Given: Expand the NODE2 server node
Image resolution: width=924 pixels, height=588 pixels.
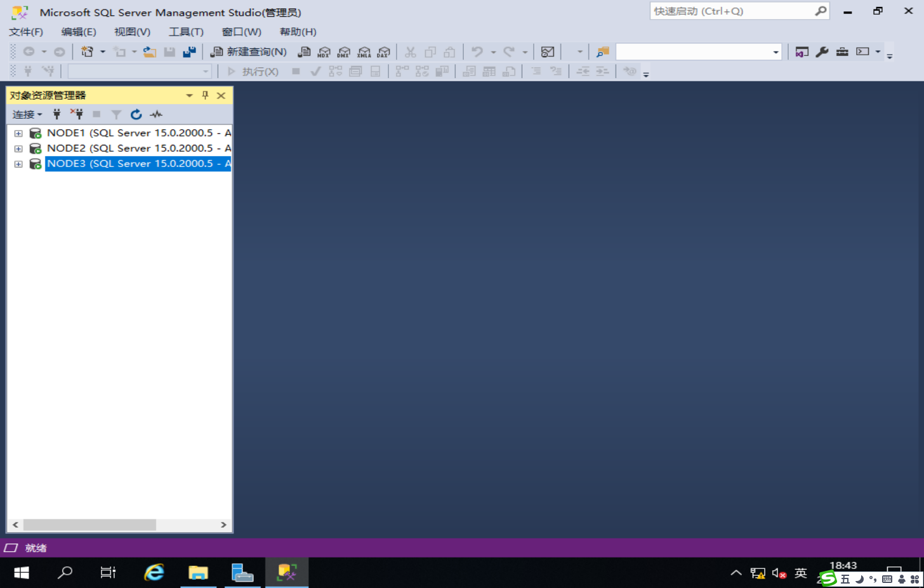Looking at the screenshot, I should 18,149.
